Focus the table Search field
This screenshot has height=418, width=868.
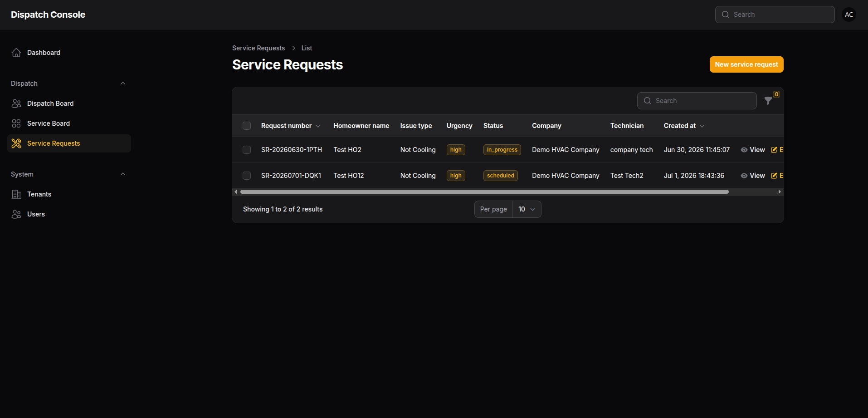tap(697, 101)
